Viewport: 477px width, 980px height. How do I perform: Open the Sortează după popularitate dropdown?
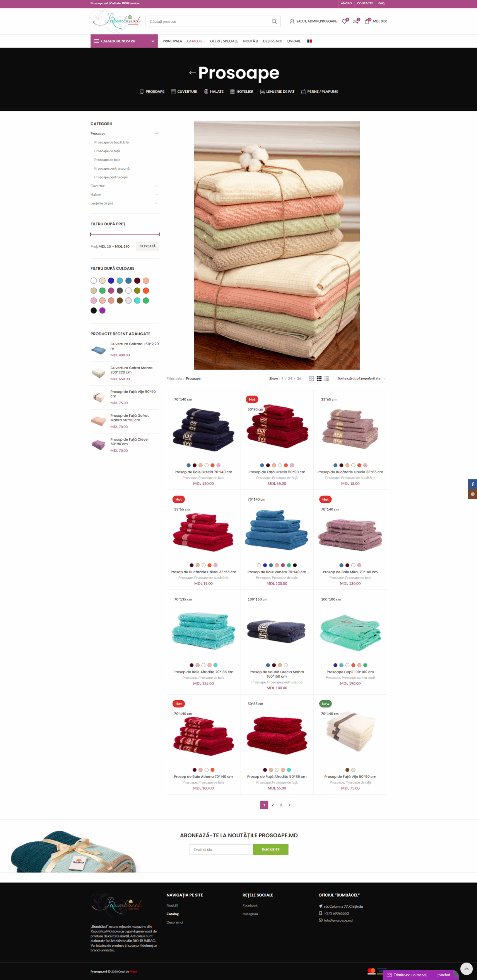[x=362, y=378]
